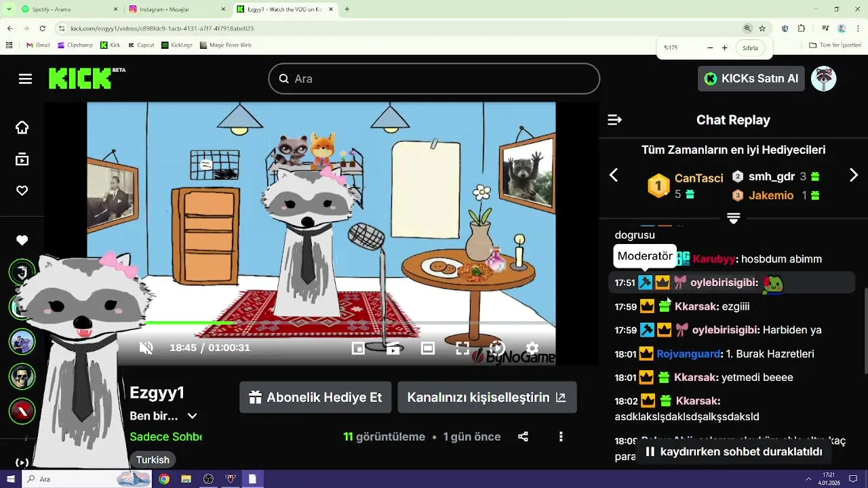Toggle theater mode in video player
The height and width of the screenshot is (488, 868).
pyautogui.click(x=427, y=348)
